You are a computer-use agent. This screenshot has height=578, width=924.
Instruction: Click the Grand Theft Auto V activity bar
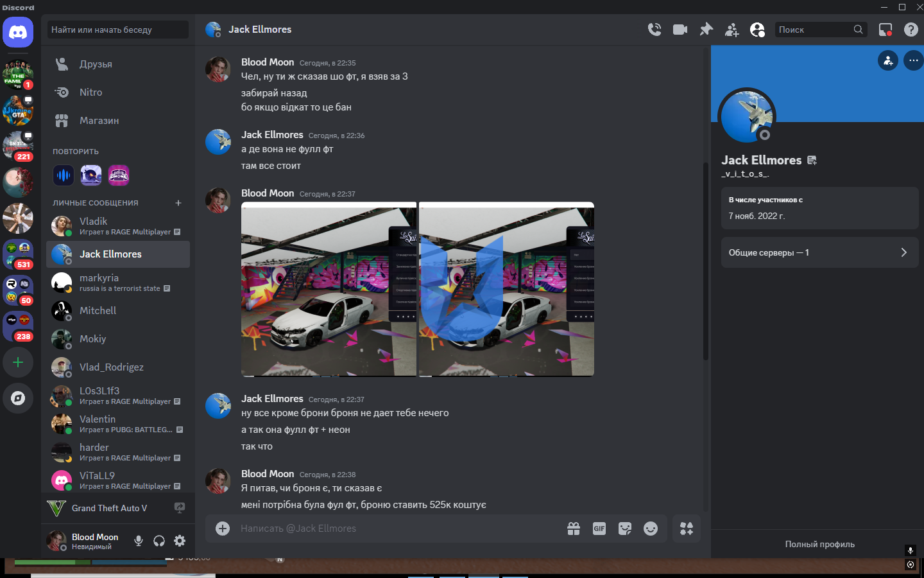coord(118,508)
